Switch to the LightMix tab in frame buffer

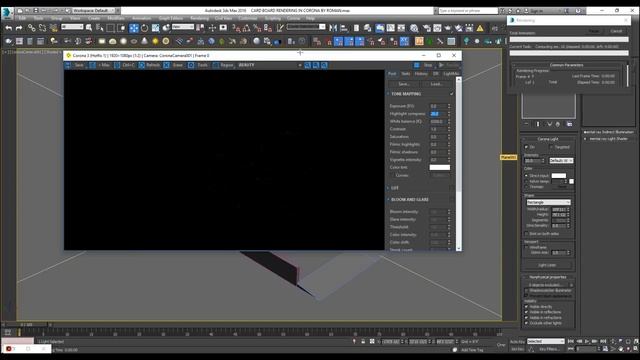451,74
